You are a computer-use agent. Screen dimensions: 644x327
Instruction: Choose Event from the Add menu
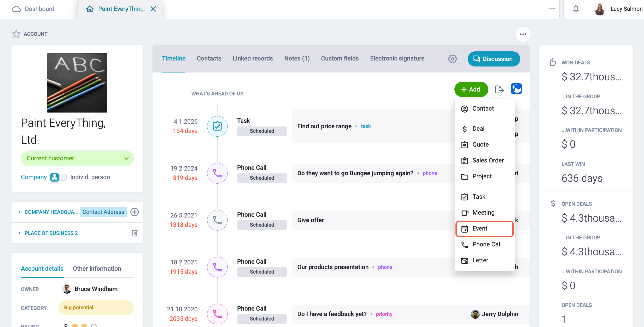pos(484,229)
